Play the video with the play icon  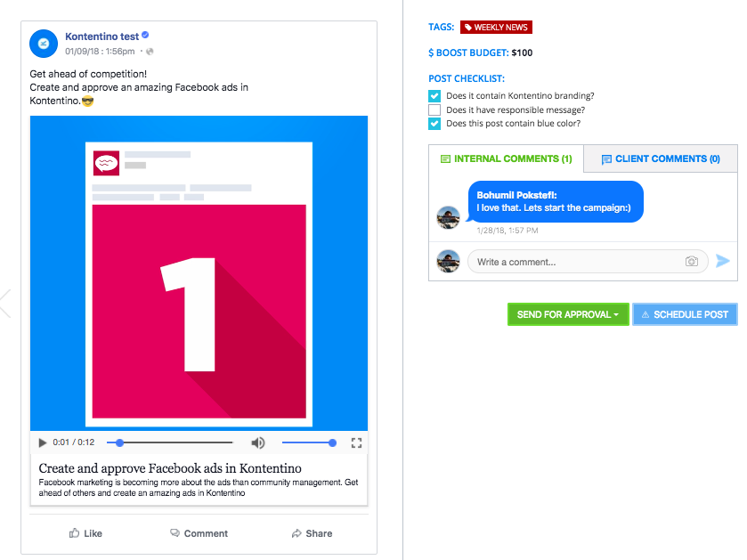tap(43, 442)
